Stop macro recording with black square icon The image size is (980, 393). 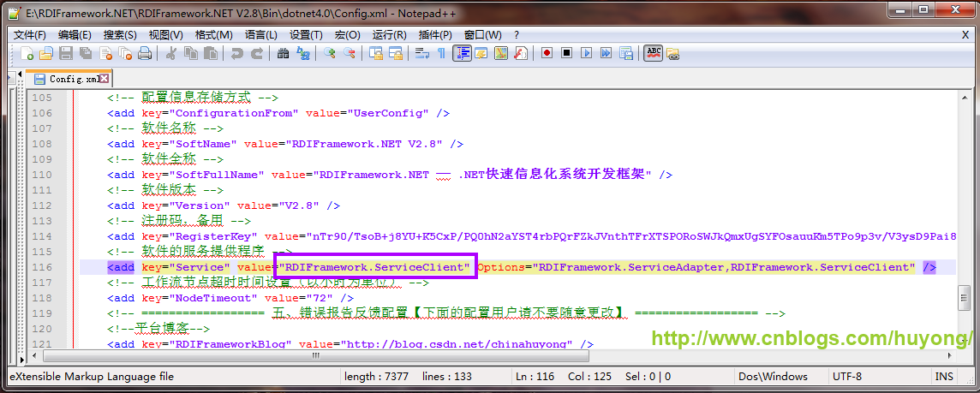click(x=566, y=54)
